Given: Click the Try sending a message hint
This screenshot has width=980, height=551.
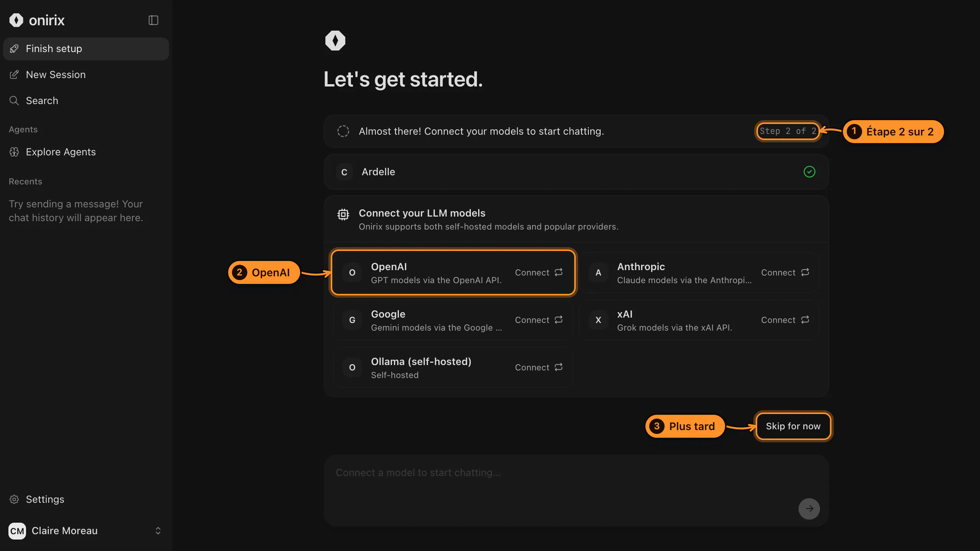Looking at the screenshot, I should (x=76, y=211).
